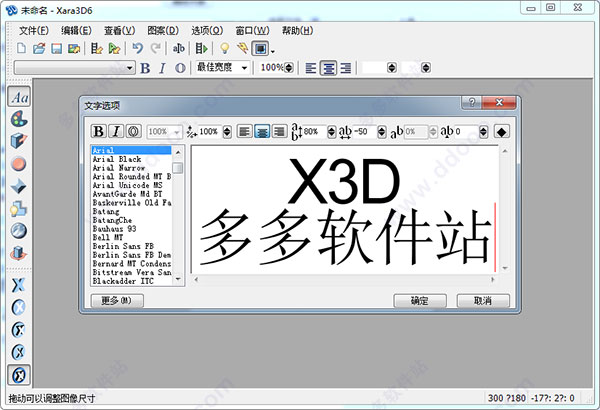The height and width of the screenshot is (410, 600).
Task: Open the animation rotate tool in left sidebar
Action: 18,253
